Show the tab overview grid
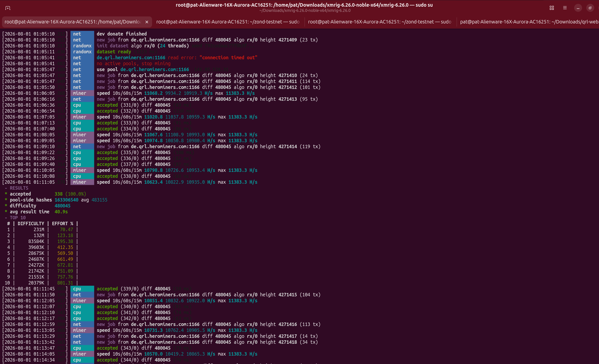 tap(552, 8)
